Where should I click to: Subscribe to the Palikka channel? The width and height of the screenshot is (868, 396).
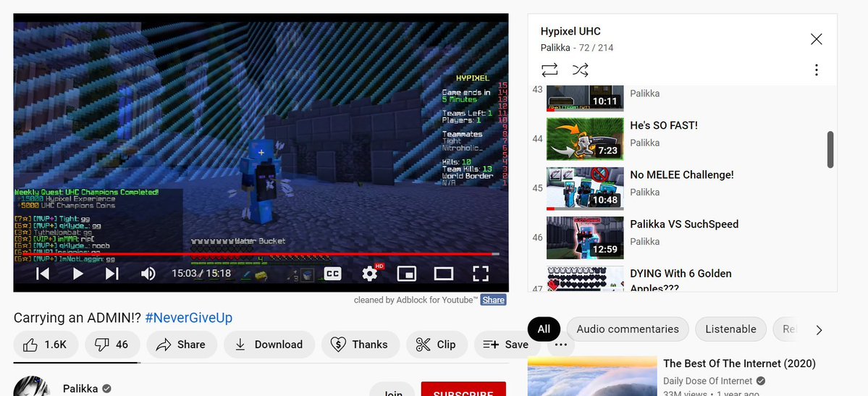coord(463,389)
